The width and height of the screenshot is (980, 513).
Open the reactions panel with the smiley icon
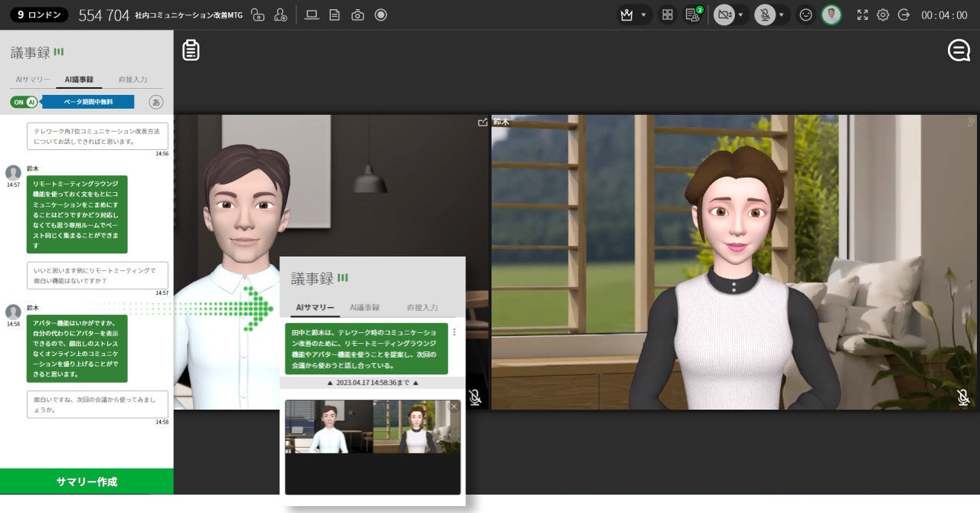point(804,15)
